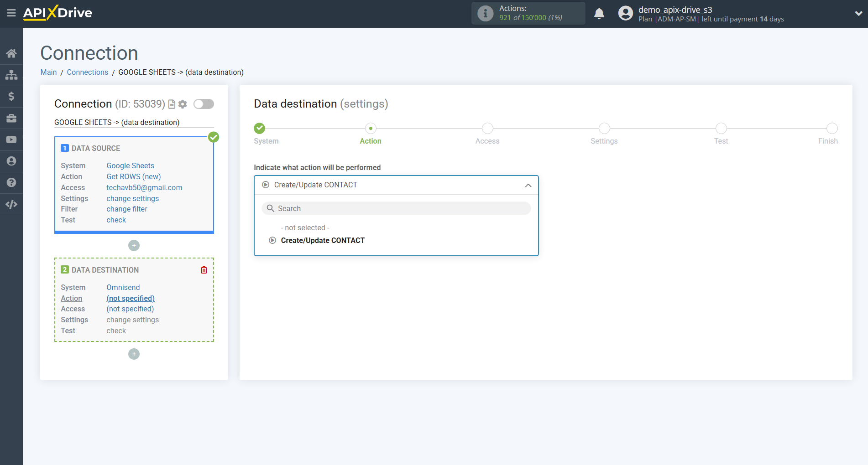
Task: Click the dollar payments icon in sidebar
Action: 11,96
